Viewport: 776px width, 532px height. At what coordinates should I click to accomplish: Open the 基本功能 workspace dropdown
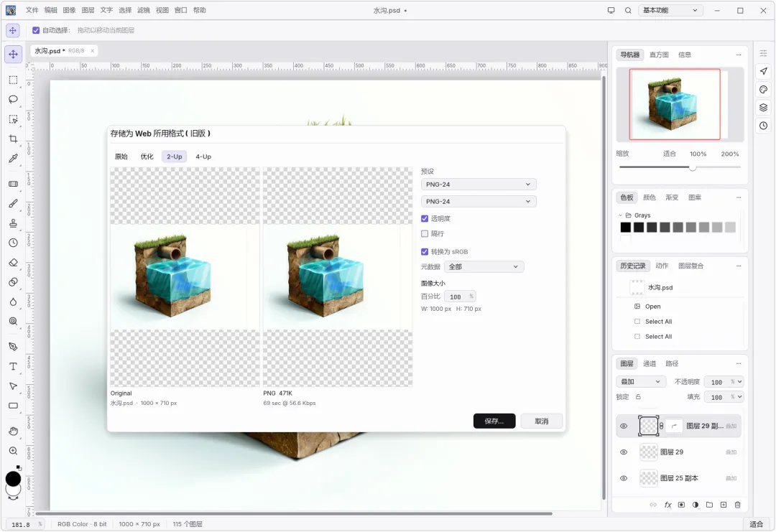(670, 10)
